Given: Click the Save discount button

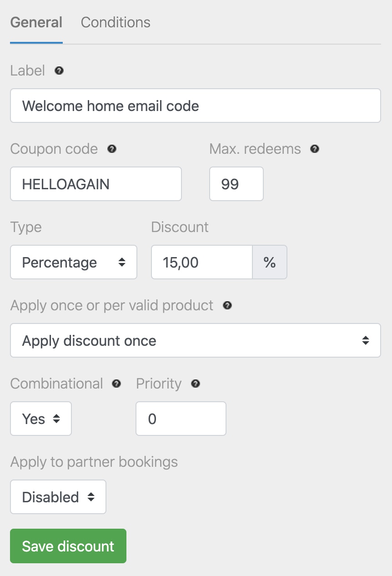Looking at the screenshot, I should coord(68,546).
